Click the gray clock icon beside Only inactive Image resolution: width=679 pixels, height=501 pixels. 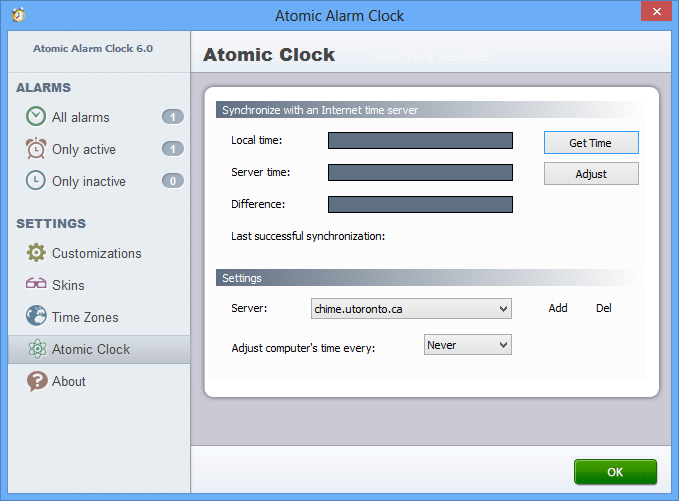(x=36, y=181)
